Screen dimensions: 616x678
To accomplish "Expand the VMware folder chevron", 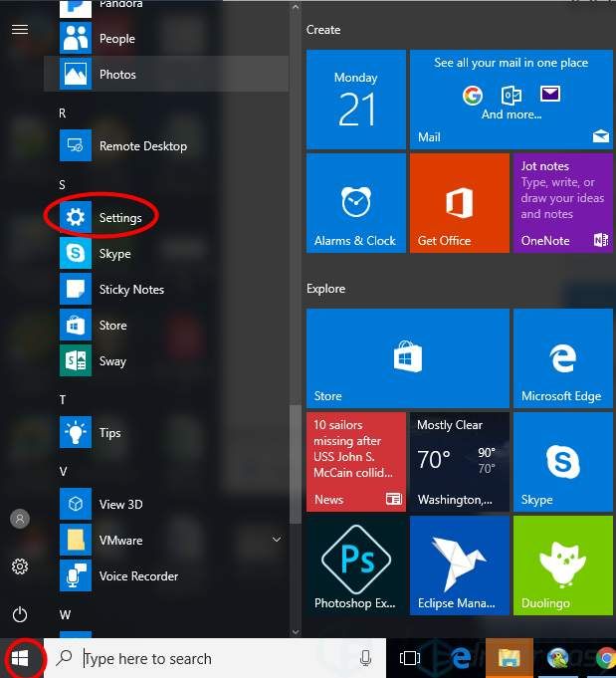I will [x=277, y=541].
